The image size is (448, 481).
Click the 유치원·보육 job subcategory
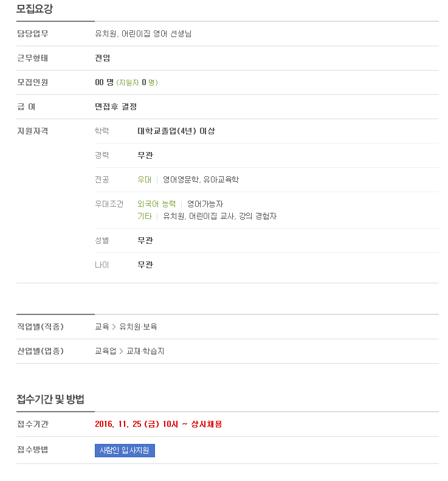coord(139,327)
